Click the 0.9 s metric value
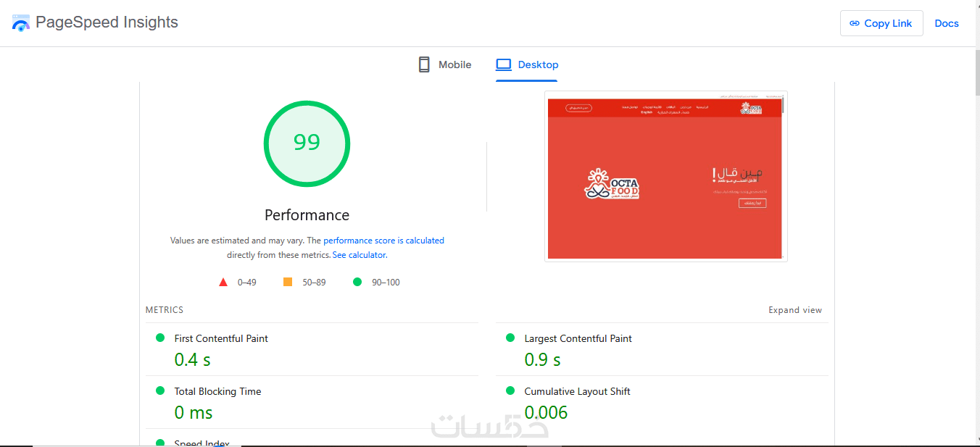 [x=543, y=359]
